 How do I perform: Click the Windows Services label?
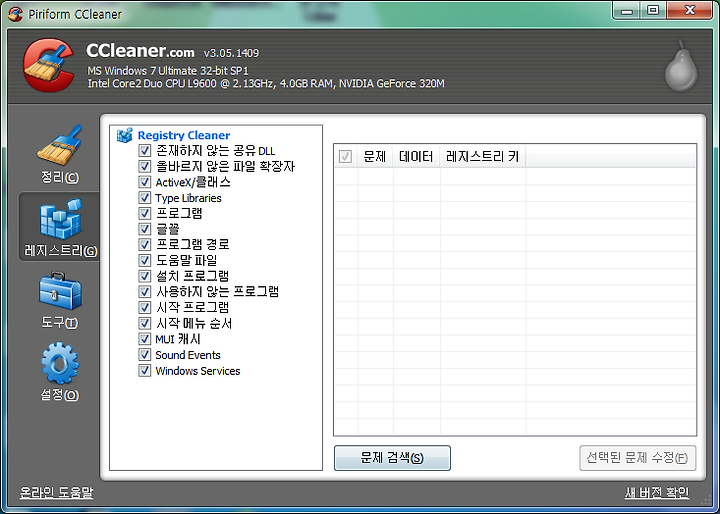pos(197,371)
